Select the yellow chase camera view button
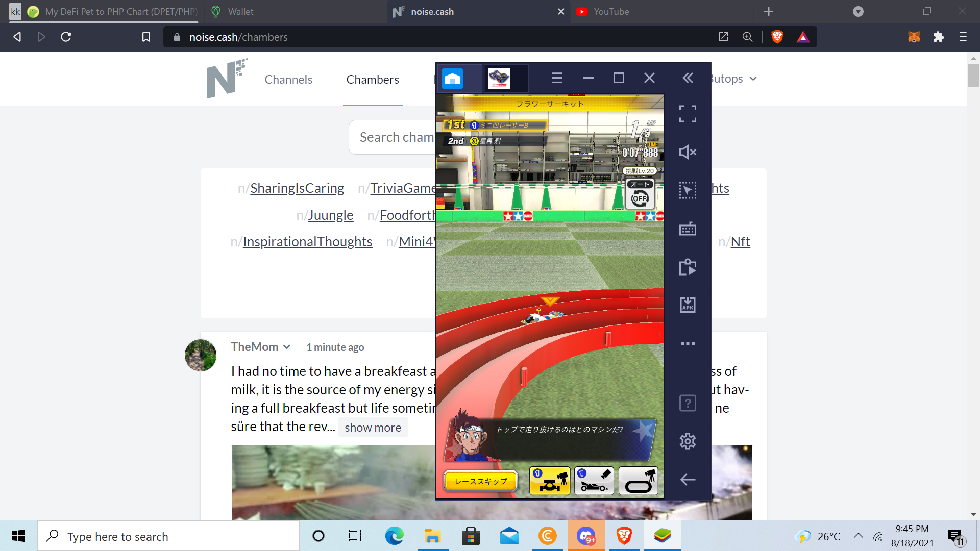 tap(550, 481)
